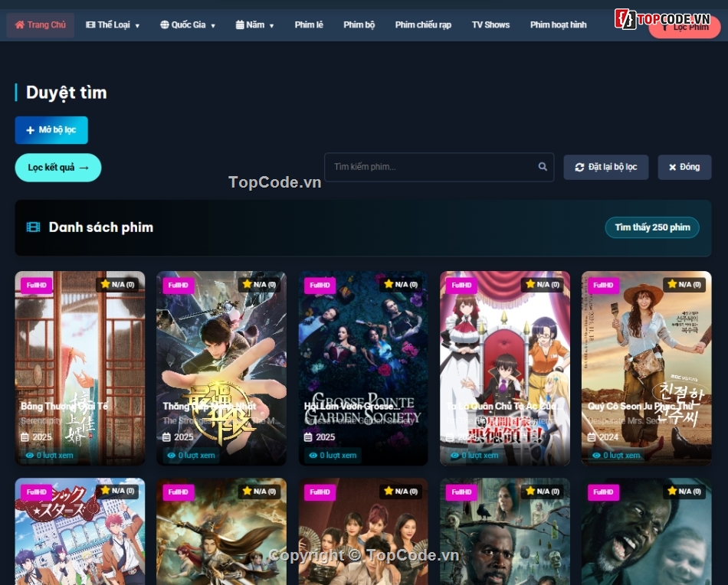Open the Băng Thượng Giai Tế movie poster

pyautogui.click(x=80, y=368)
